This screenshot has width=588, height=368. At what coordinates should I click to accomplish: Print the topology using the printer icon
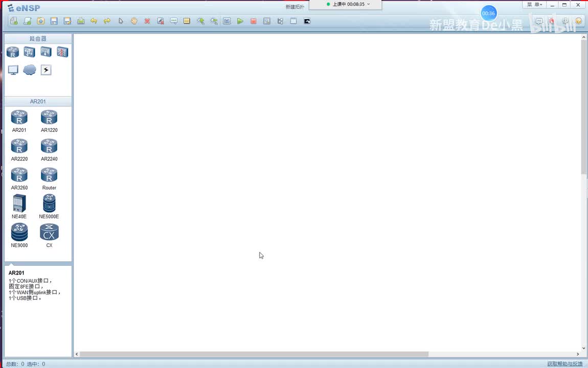(x=81, y=21)
